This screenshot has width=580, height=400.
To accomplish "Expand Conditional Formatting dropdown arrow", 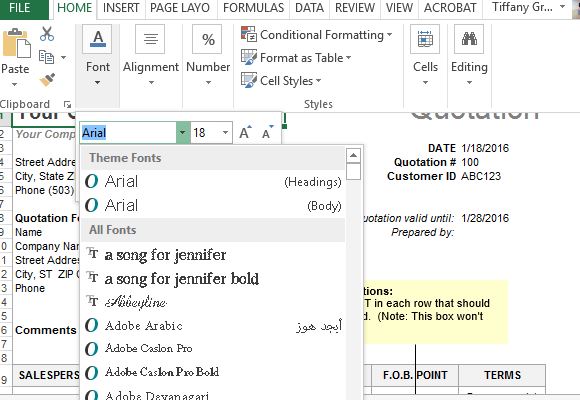I will click(x=390, y=35).
